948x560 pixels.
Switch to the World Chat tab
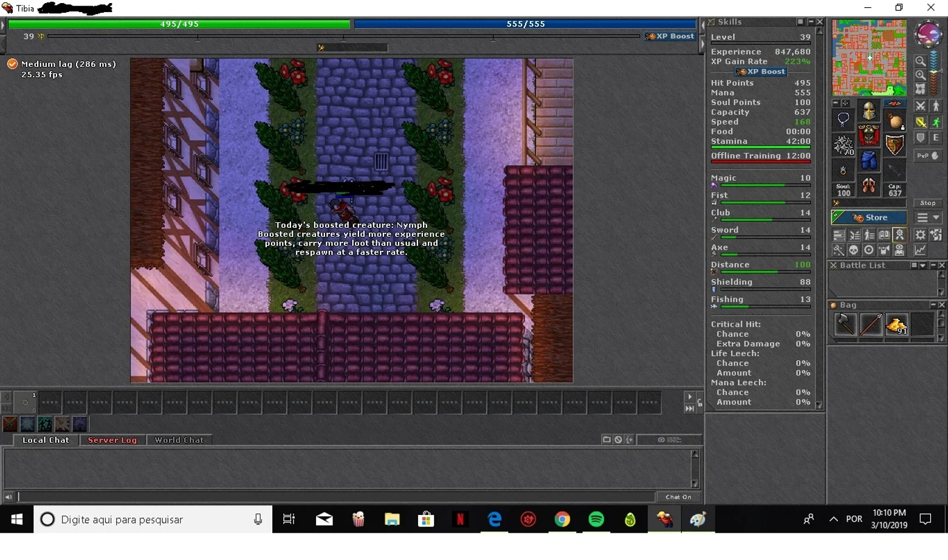(179, 440)
